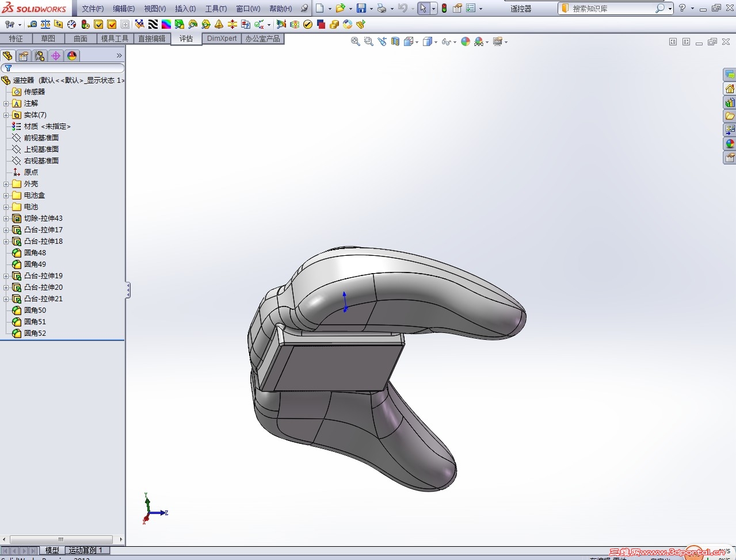The width and height of the screenshot is (736, 560).
Task: Switch to the 曲面 tab
Action: point(81,39)
